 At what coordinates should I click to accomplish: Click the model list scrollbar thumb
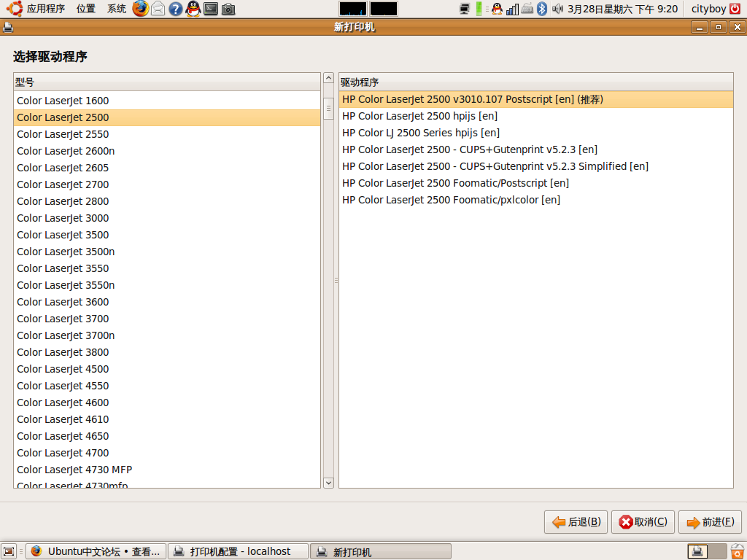pyautogui.click(x=328, y=109)
